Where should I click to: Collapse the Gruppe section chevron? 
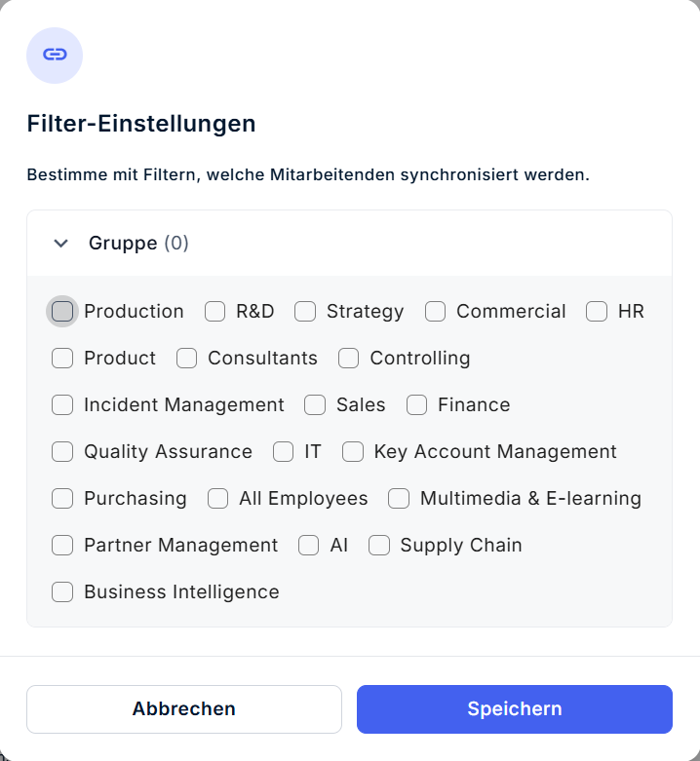[x=61, y=244]
